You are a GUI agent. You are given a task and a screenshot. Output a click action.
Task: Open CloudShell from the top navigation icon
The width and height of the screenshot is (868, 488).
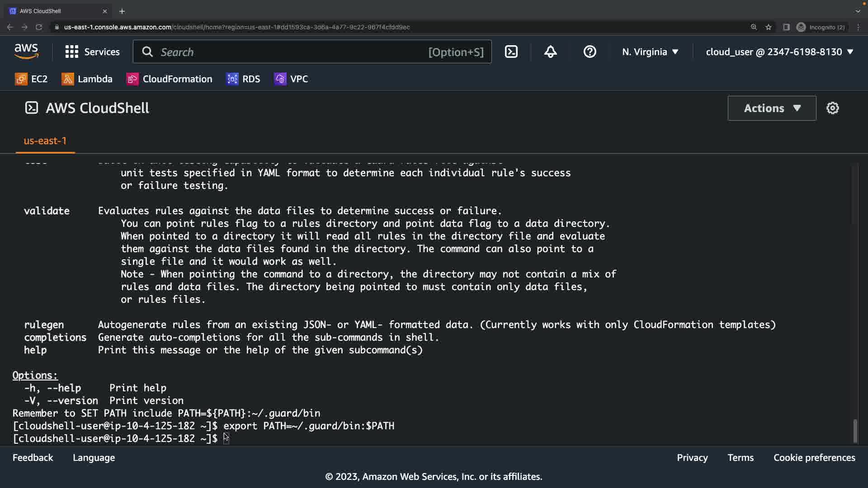coord(511,52)
